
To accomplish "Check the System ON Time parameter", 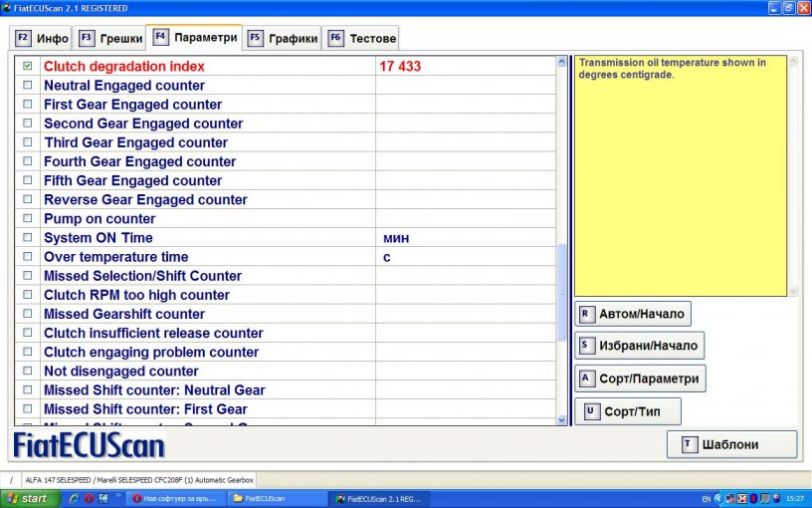I will [x=28, y=238].
